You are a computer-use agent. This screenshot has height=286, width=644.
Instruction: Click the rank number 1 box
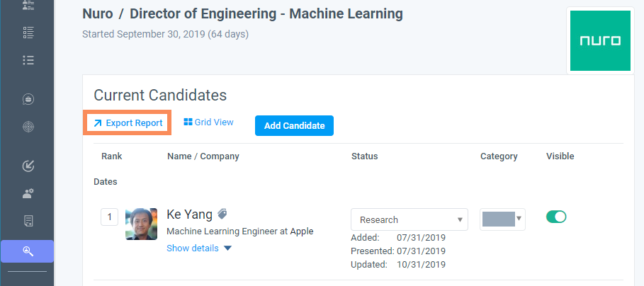tap(109, 217)
